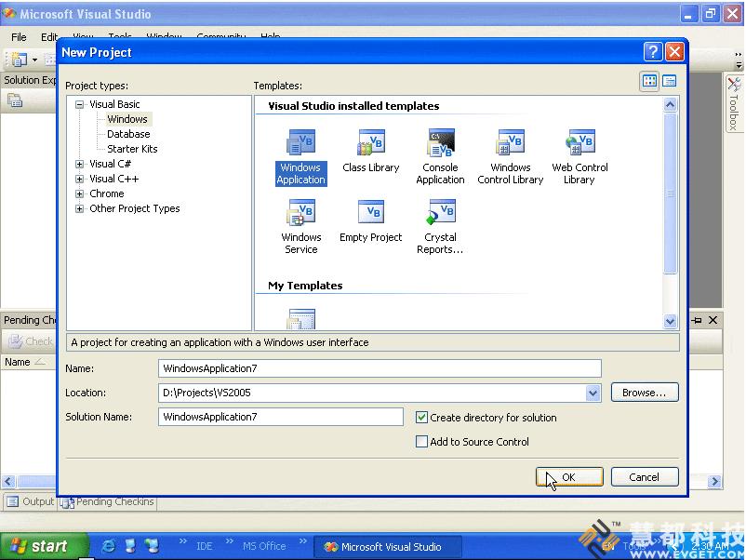Click templates list scroll down arrow
746x560 pixels.
tap(670, 322)
